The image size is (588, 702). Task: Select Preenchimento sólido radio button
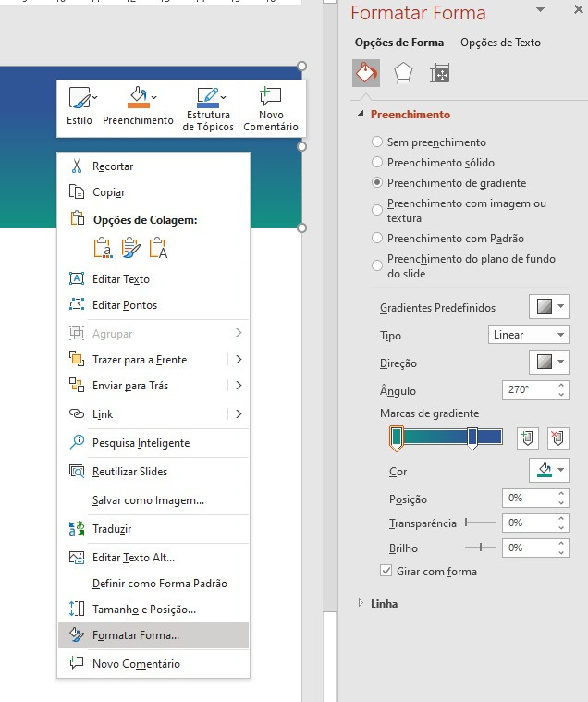[377, 162]
